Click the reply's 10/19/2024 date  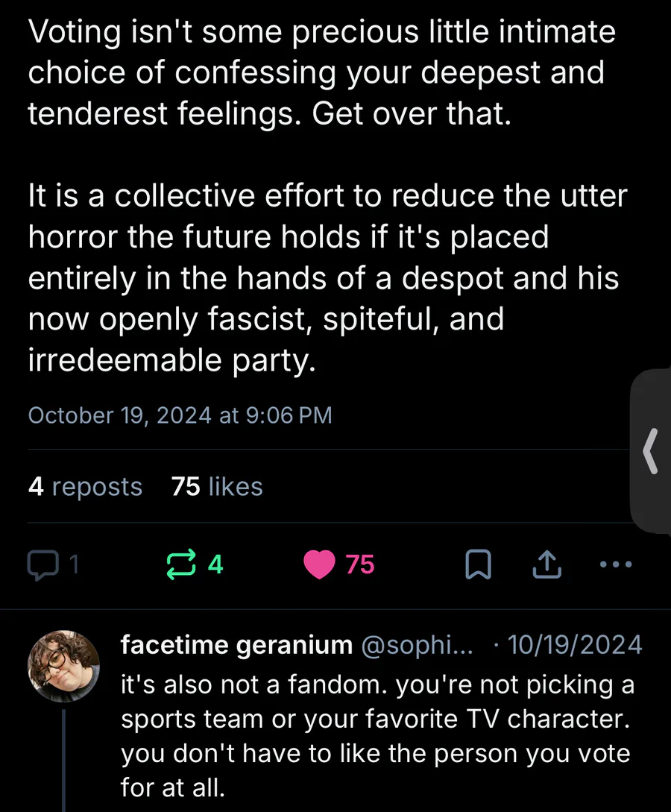pyautogui.click(x=574, y=645)
